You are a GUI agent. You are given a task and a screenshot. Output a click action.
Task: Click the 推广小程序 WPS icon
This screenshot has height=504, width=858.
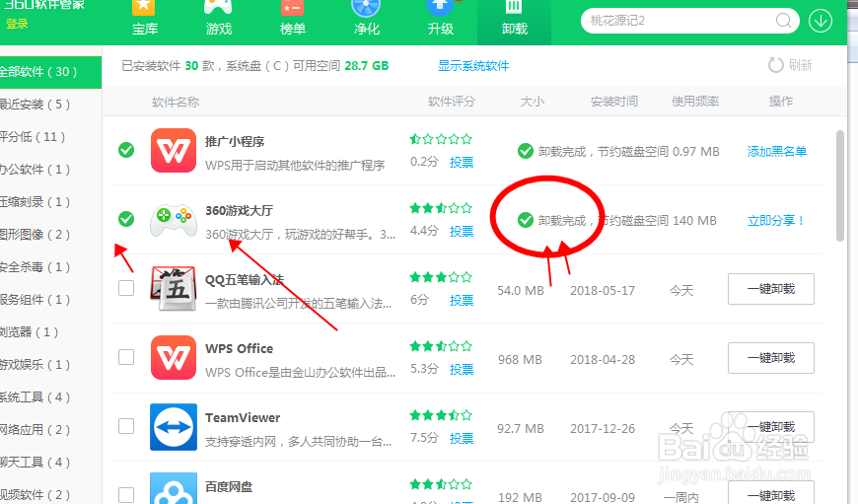(174, 151)
